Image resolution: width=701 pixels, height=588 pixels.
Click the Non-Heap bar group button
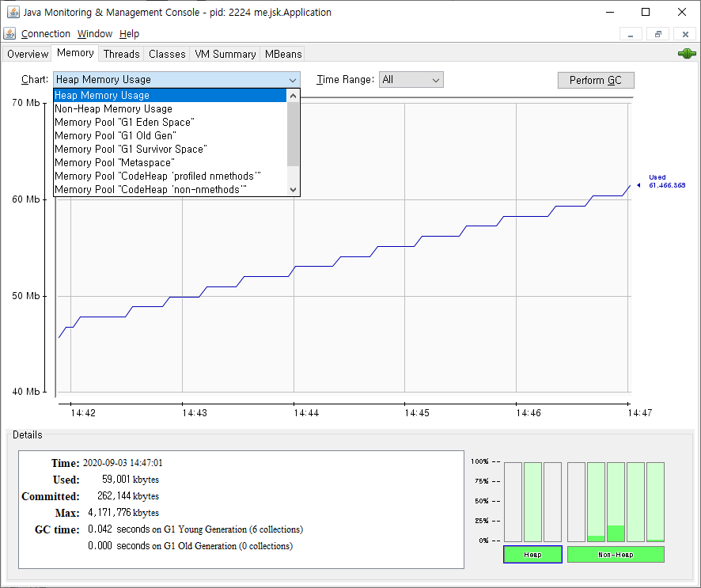(x=616, y=555)
